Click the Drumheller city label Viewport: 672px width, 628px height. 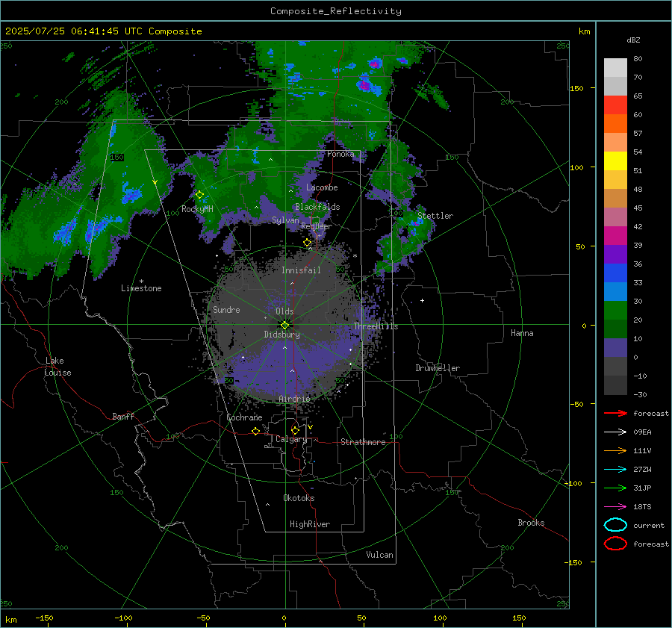(x=438, y=368)
